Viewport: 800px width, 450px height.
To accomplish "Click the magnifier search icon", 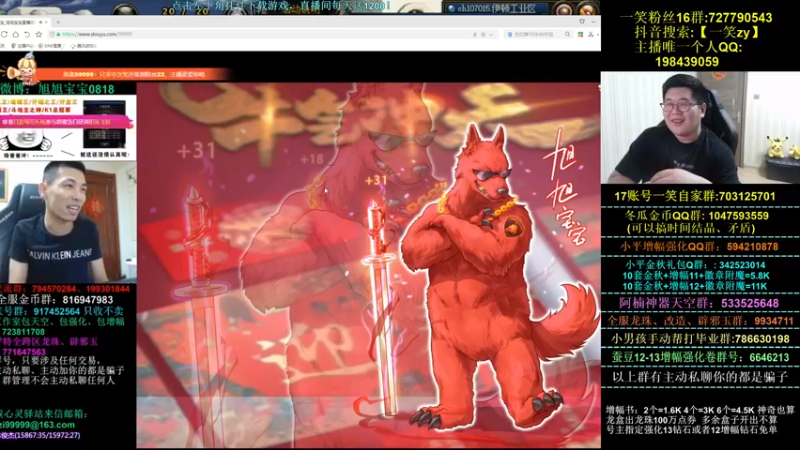I will coord(567,34).
